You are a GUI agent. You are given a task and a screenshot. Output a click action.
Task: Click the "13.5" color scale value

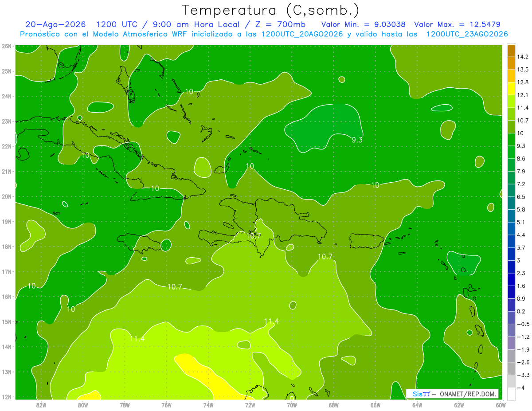[x=523, y=70]
